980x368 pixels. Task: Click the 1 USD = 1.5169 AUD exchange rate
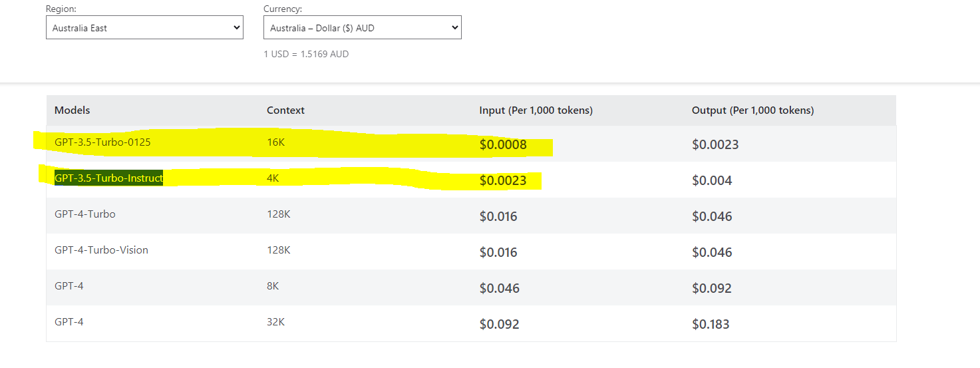306,54
